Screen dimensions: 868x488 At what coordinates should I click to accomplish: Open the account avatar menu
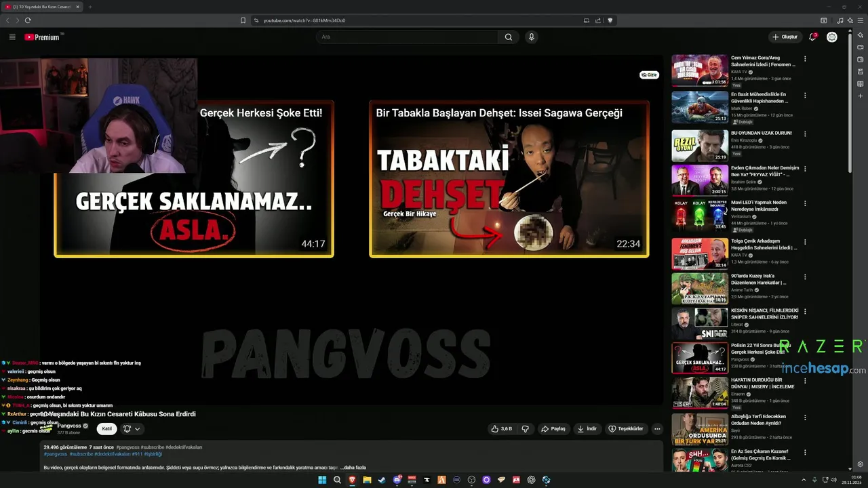pos(832,37)
